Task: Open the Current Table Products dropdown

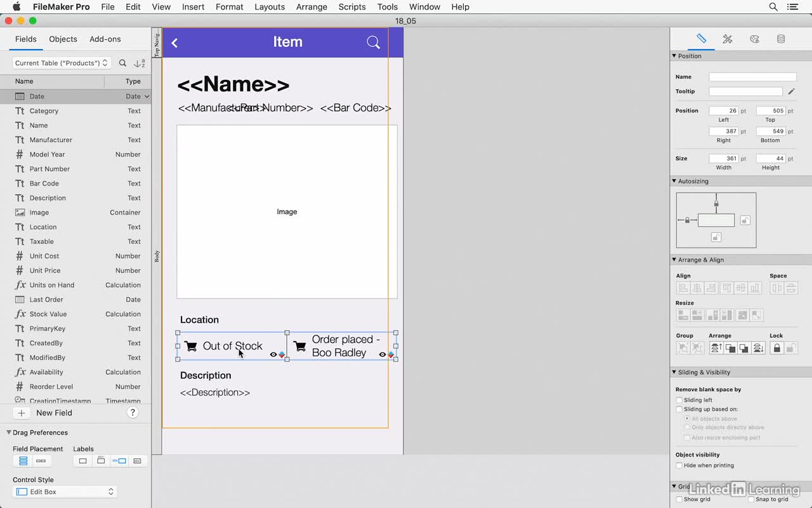Action: tap(62, 63)
